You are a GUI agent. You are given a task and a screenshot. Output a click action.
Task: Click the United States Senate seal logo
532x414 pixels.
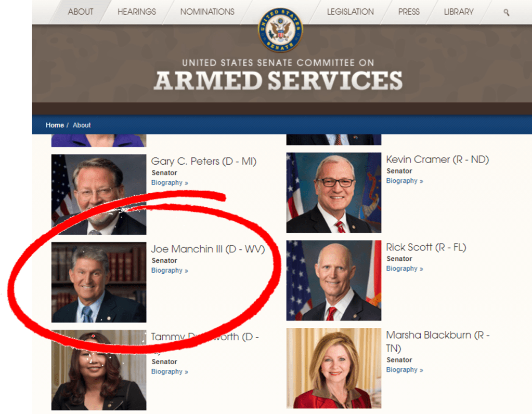tap(280, 30)
